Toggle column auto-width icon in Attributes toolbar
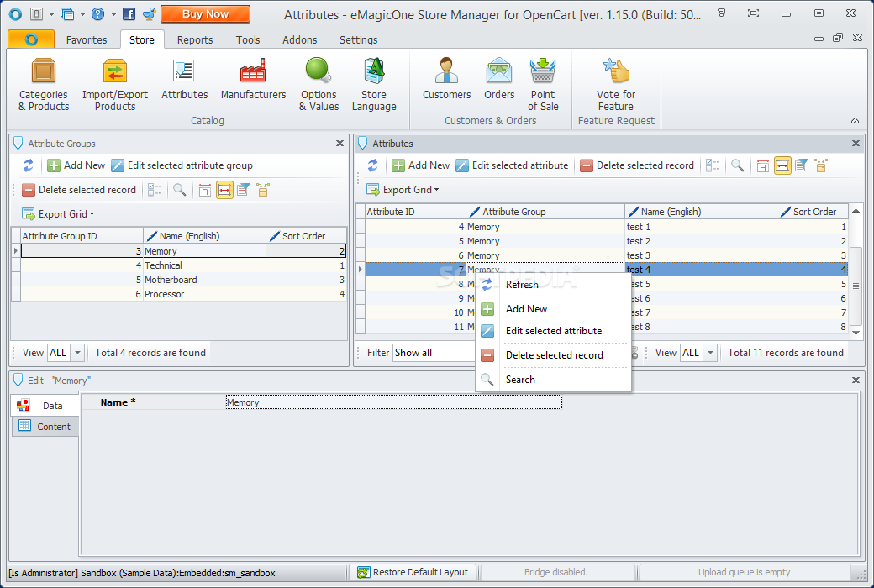 point(782,165)
